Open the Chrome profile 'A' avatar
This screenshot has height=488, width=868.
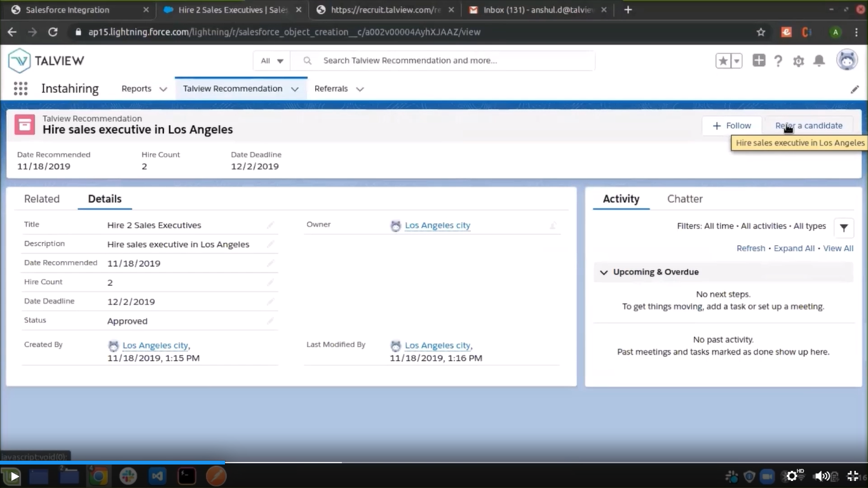pos(836,32)
